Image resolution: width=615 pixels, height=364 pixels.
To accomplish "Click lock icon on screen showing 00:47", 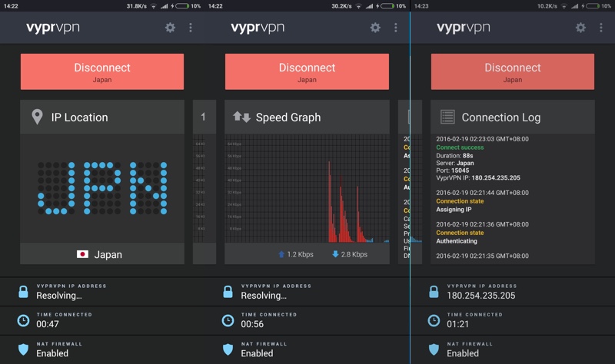I will (24, 292).
